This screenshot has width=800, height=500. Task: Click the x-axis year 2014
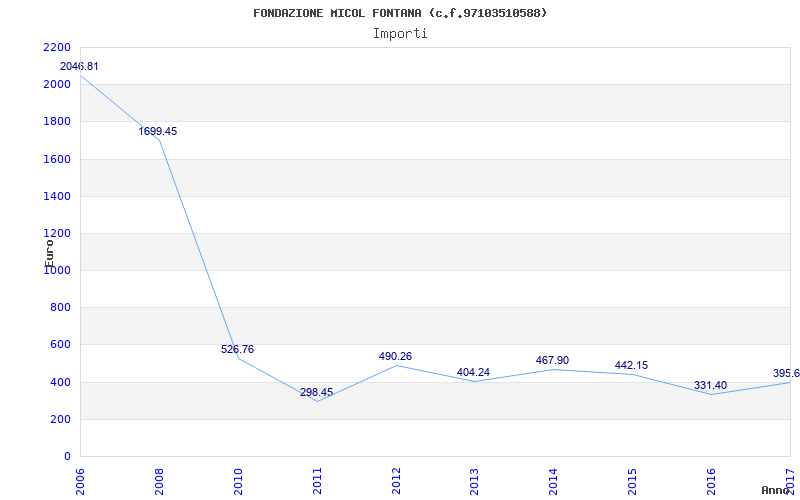point(554,481)
